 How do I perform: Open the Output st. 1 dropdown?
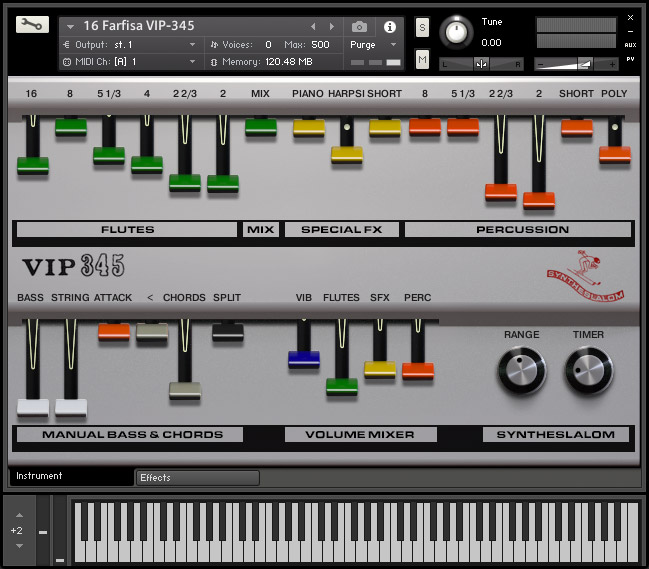point(192,44)
